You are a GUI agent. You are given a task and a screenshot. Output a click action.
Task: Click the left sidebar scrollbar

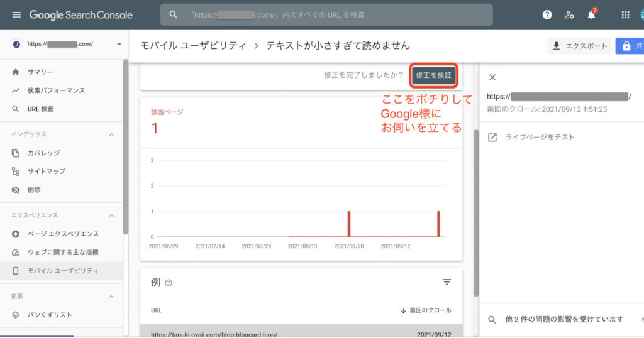[x=126, y=147]
